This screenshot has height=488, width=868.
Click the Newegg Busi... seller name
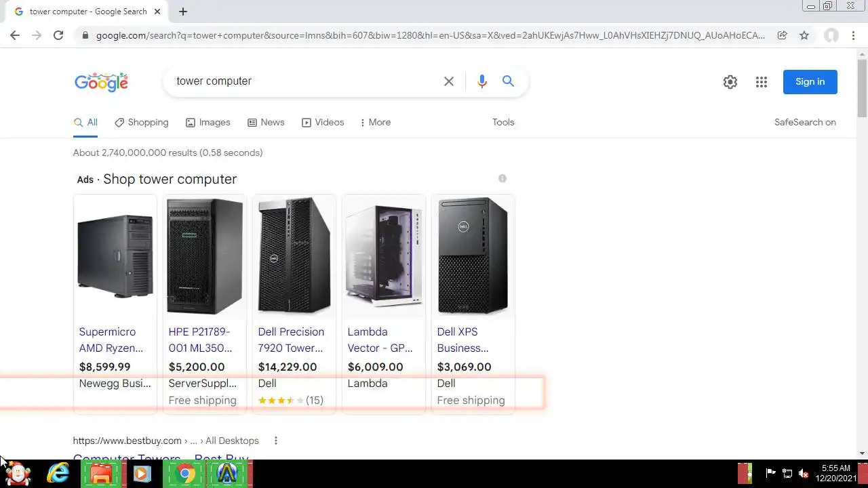point(115,384)
